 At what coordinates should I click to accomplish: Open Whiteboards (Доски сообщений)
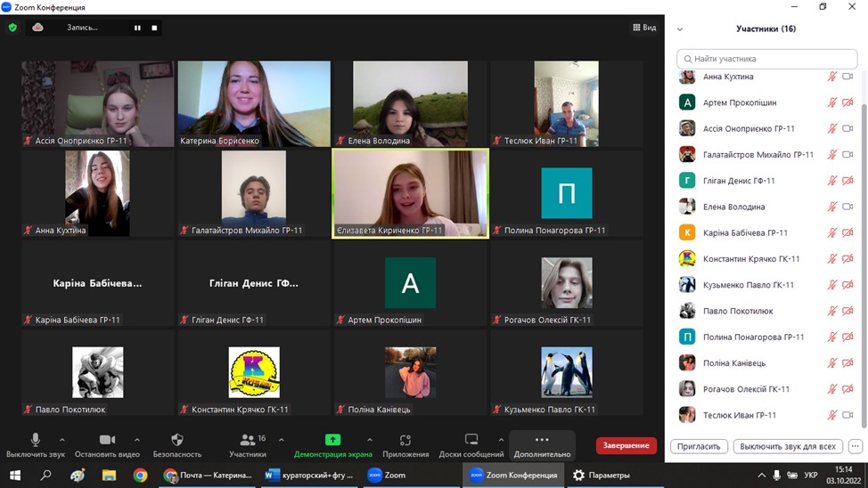point(471,445)
